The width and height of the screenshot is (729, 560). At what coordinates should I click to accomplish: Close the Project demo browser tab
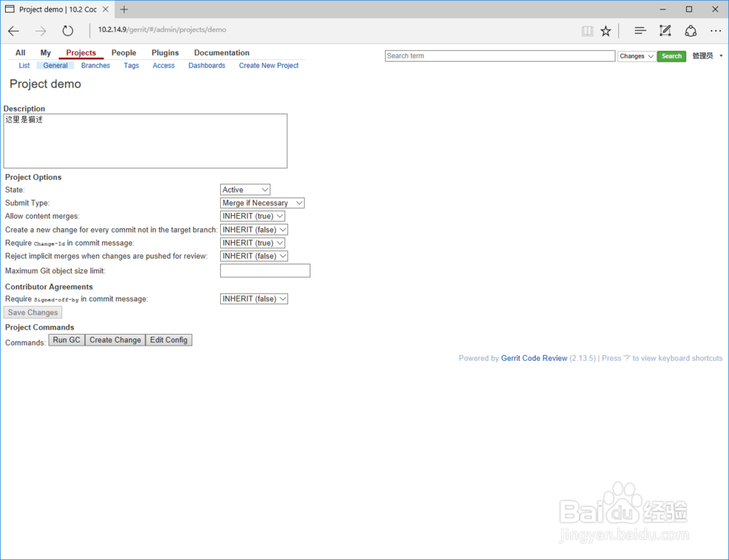click(106, 9)
